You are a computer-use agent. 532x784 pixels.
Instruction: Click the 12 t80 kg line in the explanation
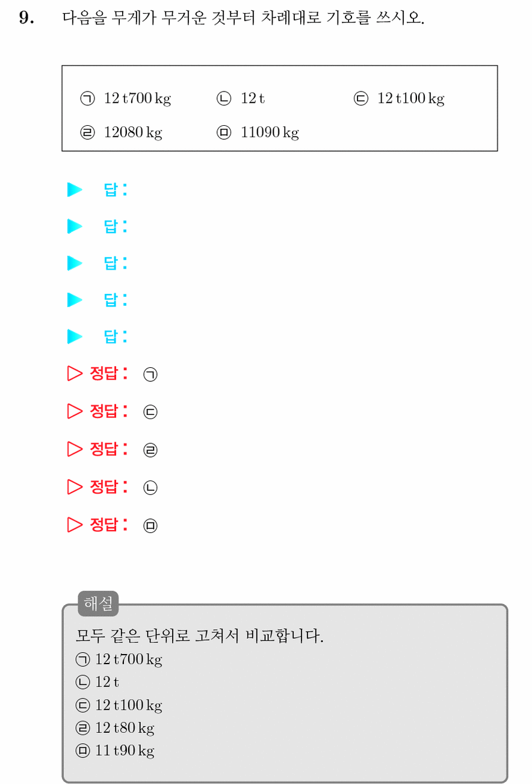(115, 728)
